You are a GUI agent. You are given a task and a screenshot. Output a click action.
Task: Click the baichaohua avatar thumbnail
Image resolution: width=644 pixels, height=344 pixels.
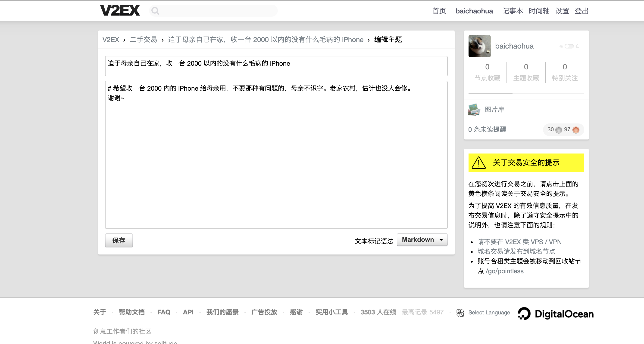point(479,46)
